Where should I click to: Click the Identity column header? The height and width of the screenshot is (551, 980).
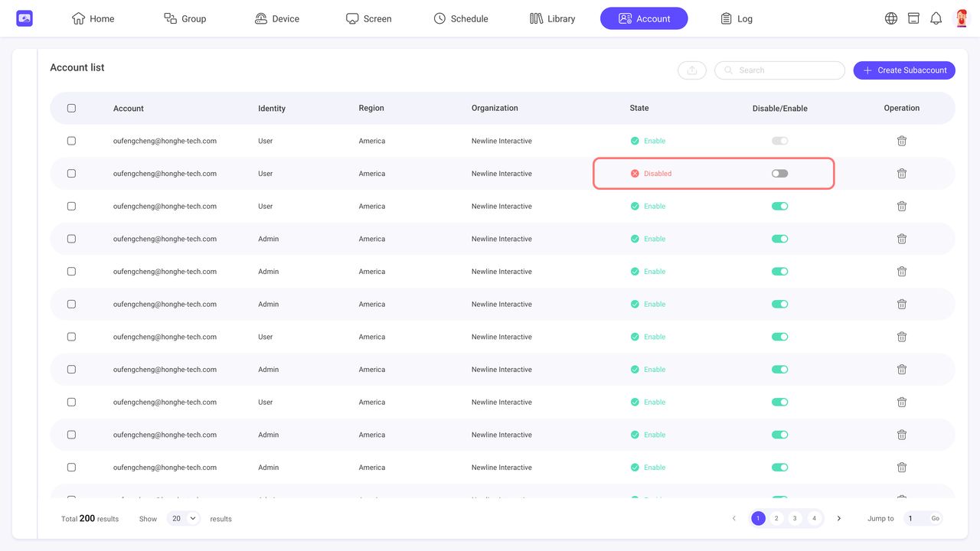coord(272,109)
